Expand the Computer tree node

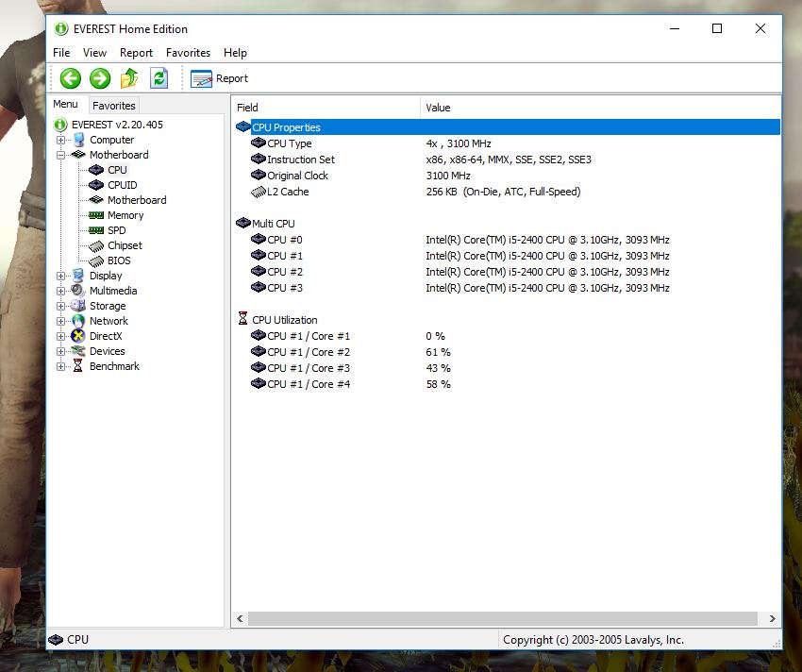pyautogui.click(x=61, y=140)
